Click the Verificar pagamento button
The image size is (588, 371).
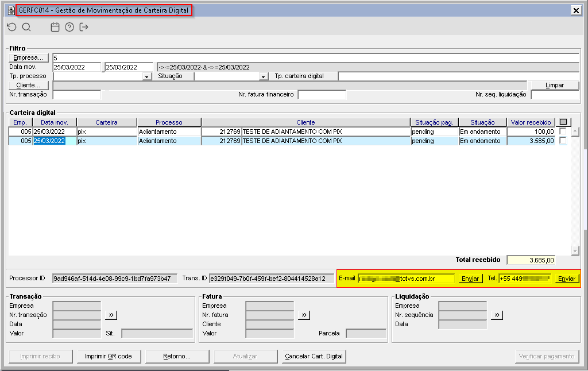point(547,357)
